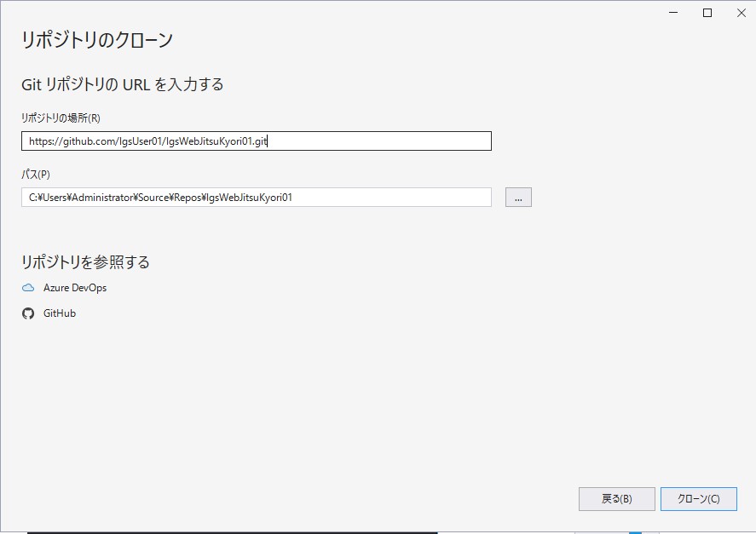
Task: Click the Git リポジトリの URL heading
Action: [x=122, y=84]
